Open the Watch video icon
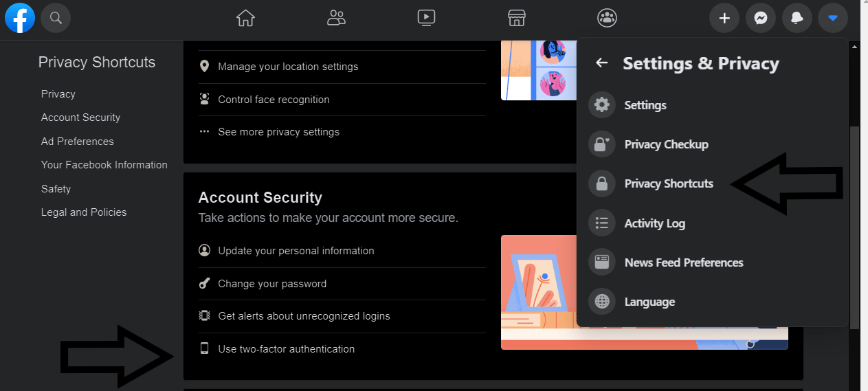 pos(426,18)
